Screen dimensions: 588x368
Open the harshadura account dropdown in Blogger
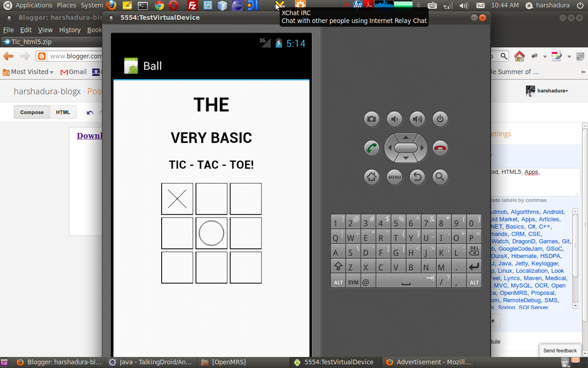coord(548,91)
